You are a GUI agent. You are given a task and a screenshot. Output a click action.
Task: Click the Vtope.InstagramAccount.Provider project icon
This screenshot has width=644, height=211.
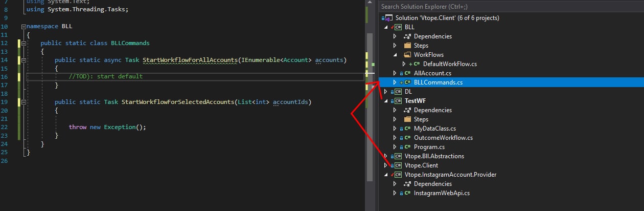click(x=398, y=175)
